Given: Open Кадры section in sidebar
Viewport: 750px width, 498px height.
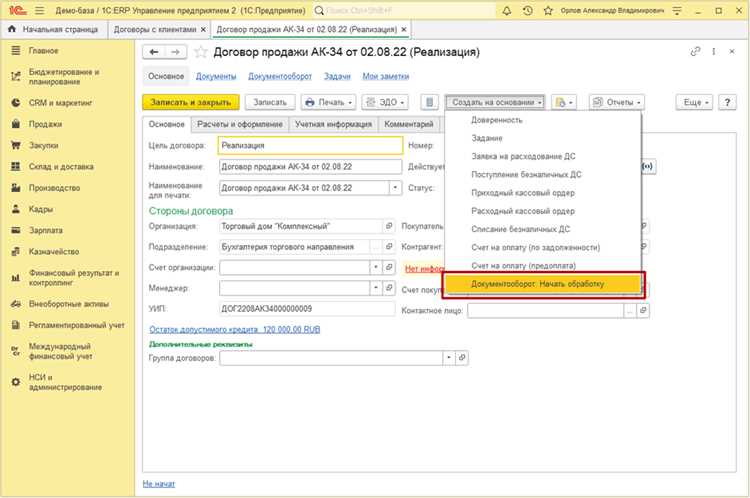Looking at the screenshot, I should [x=41, y=209].
